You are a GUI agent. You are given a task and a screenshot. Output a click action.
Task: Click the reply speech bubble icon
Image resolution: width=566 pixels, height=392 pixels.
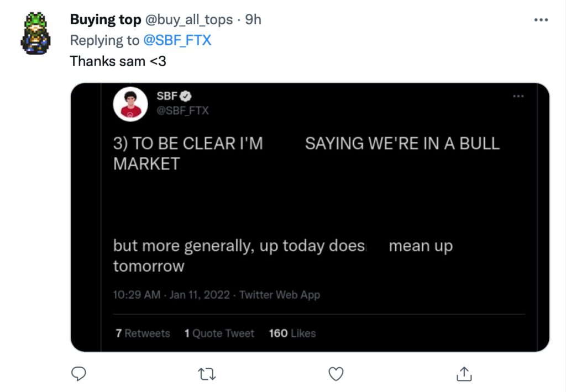click(78, 374)
